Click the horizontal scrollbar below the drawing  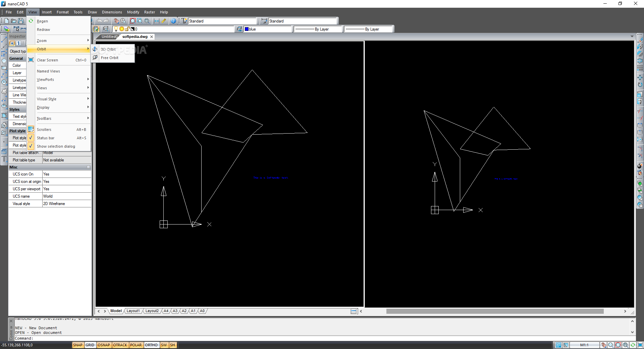pos(495,311)
